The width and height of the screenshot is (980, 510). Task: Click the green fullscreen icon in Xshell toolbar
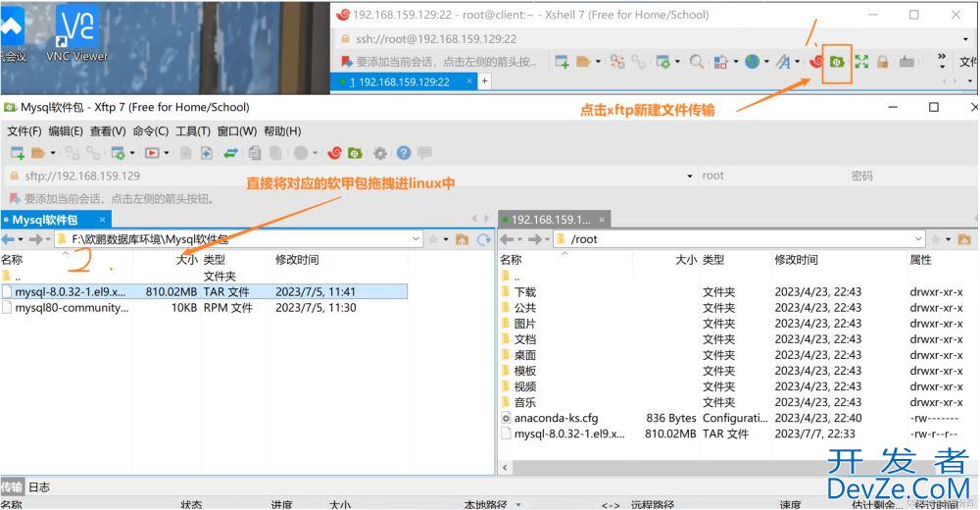(861, 62)
